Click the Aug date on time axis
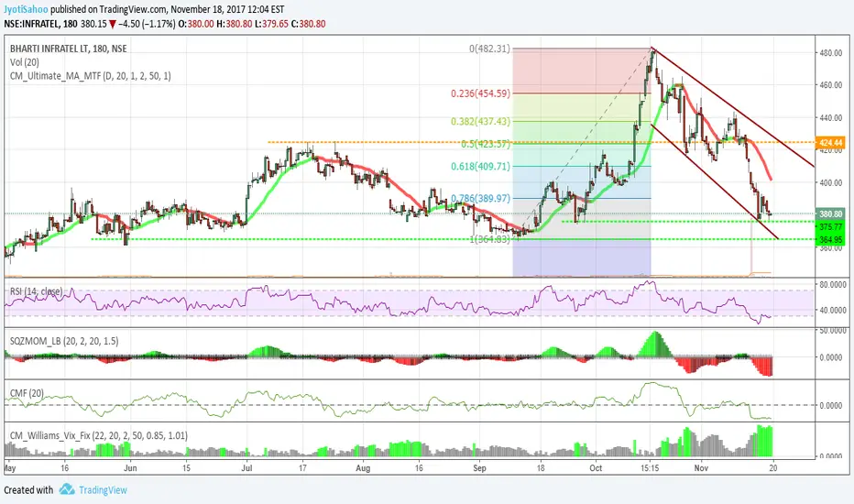Image resolution: width=854 pixels, height=504 pixels. point(363,467)
